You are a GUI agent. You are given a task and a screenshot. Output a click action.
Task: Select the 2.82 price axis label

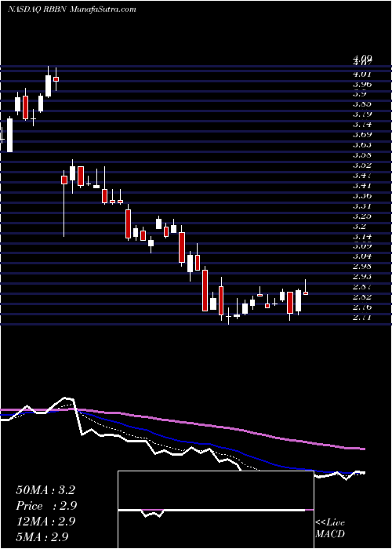pyautogui.click(x=362, y=297)
